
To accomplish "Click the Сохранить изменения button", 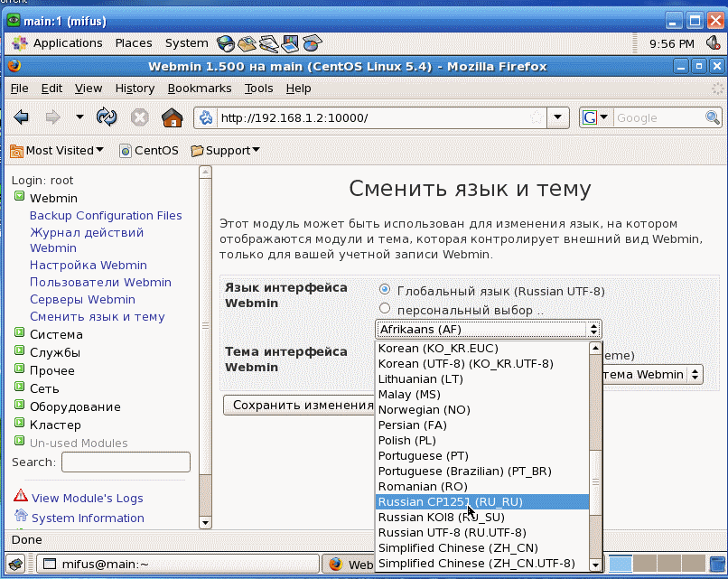I will [x=299, y=405].
